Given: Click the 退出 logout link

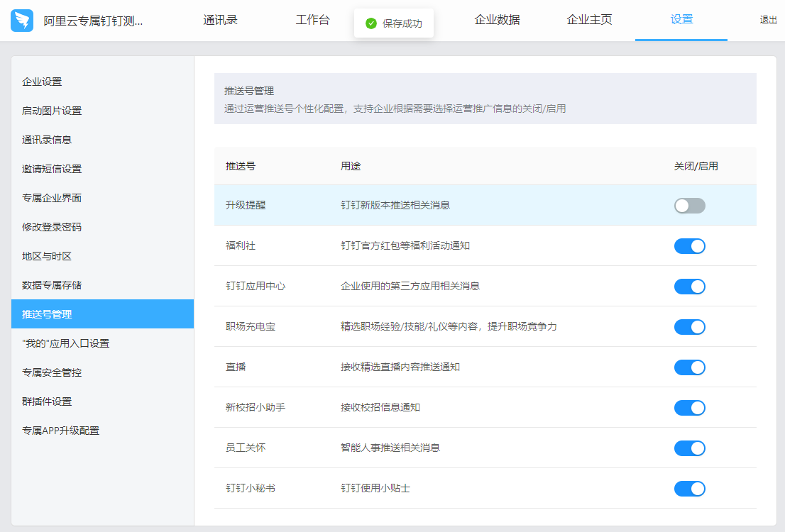Looking at the screenshot, I should 768,20.
